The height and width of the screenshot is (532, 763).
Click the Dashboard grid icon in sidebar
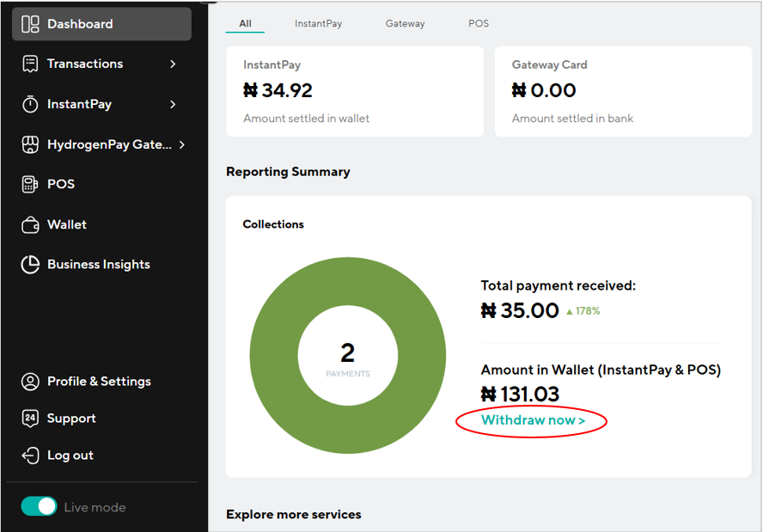(30, 24)
